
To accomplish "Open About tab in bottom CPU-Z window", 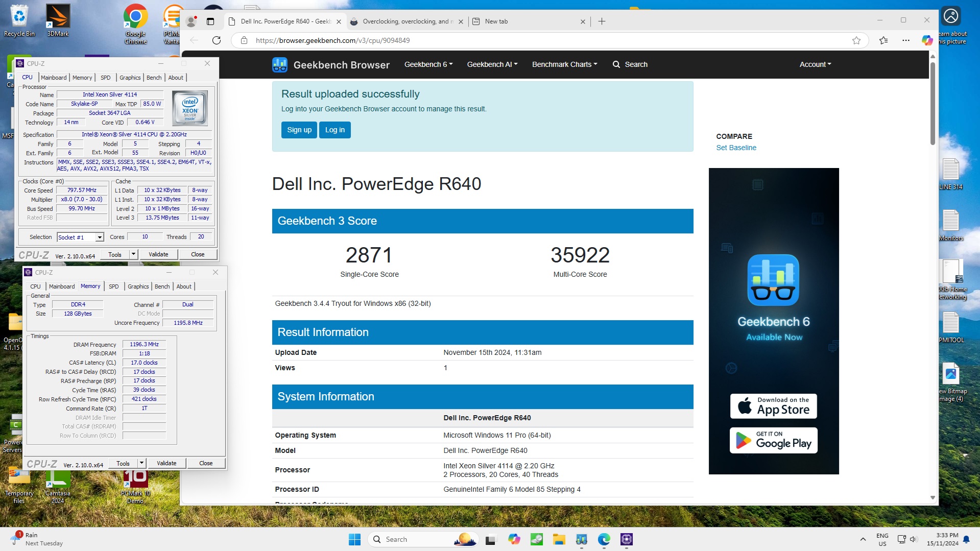I will point(184,286).
